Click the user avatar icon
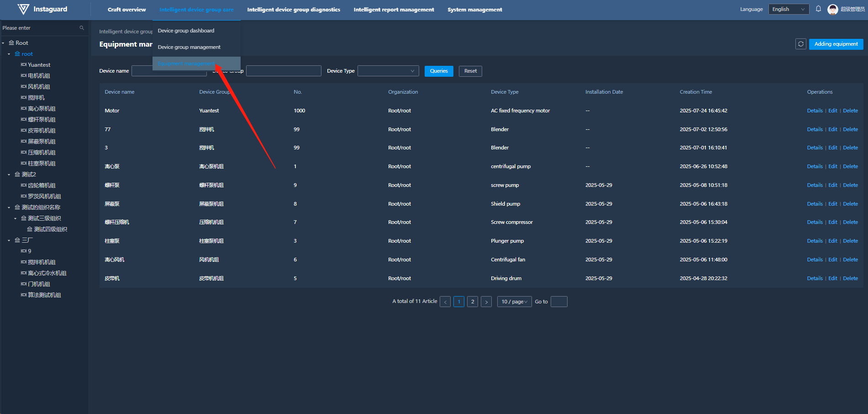The height and width of the screenshot is (414, 868). 832,9
